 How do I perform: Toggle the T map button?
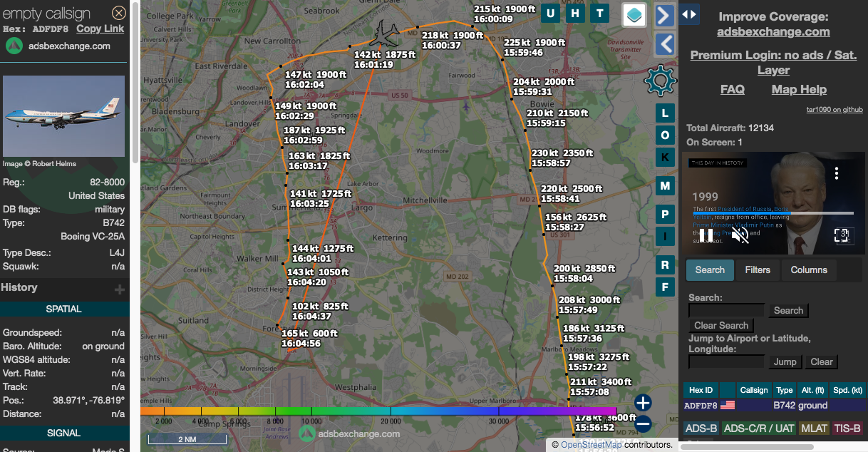click(x=600, y=13)
